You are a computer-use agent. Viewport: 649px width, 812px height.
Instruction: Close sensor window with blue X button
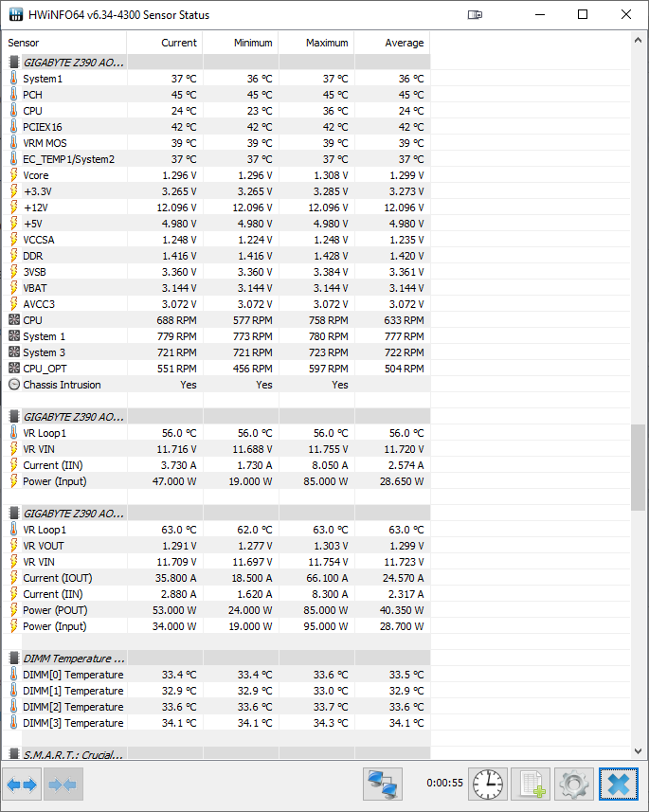619,784
